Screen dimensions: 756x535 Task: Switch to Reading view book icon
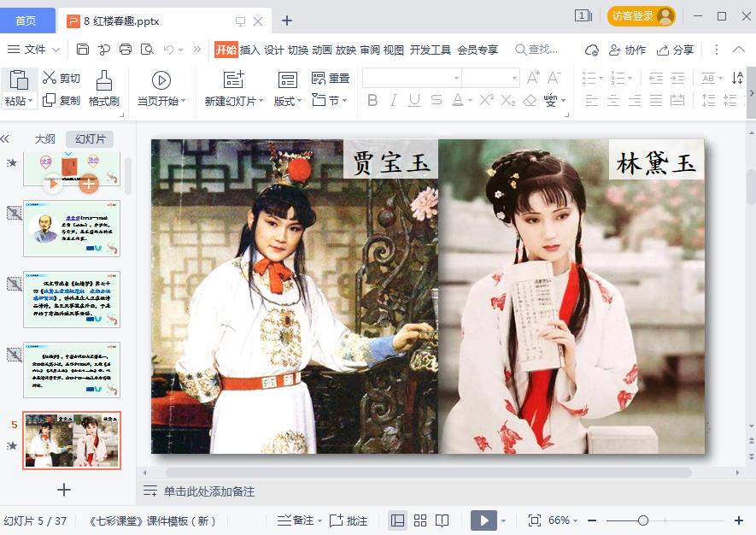442,520
